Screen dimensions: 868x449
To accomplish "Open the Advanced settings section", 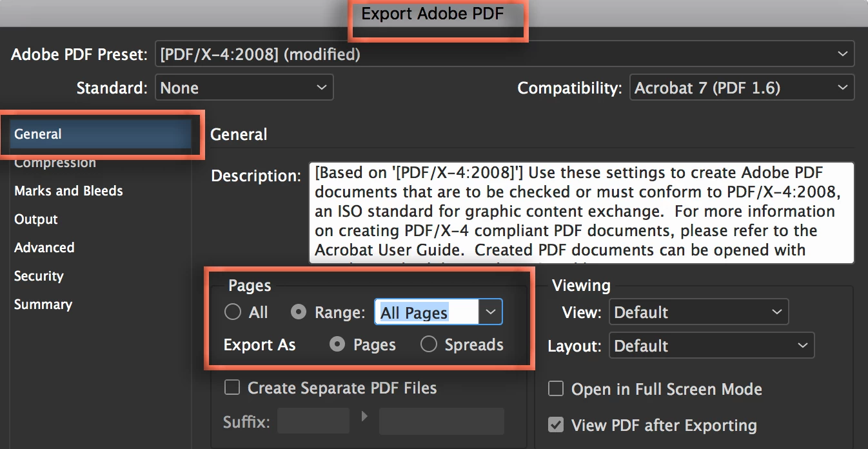I will (x=44, y=248).
